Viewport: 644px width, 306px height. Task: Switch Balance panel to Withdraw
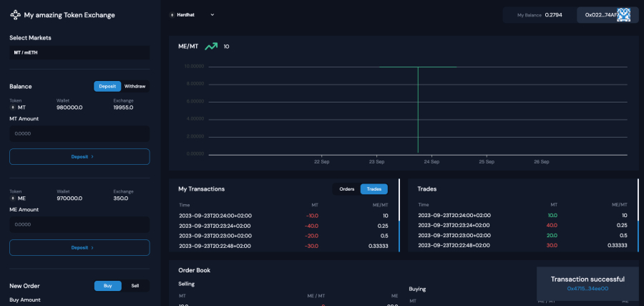[135, 86]
